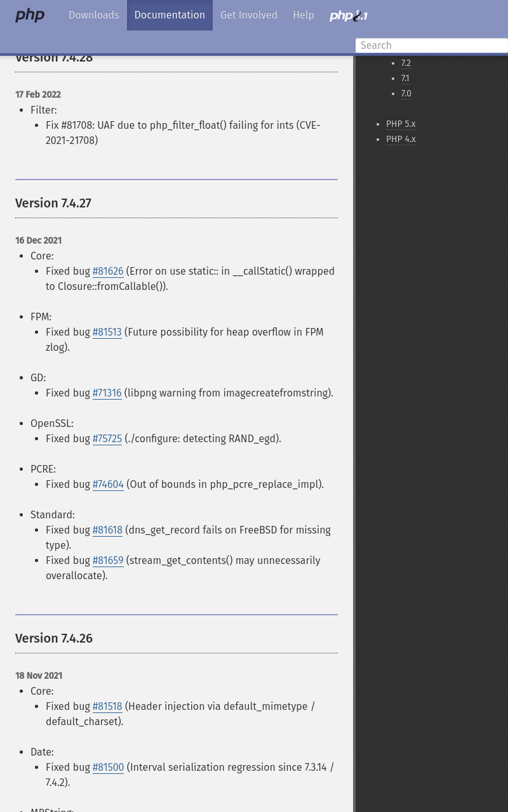
Task: Click the Date: section label
Action: 42,752
